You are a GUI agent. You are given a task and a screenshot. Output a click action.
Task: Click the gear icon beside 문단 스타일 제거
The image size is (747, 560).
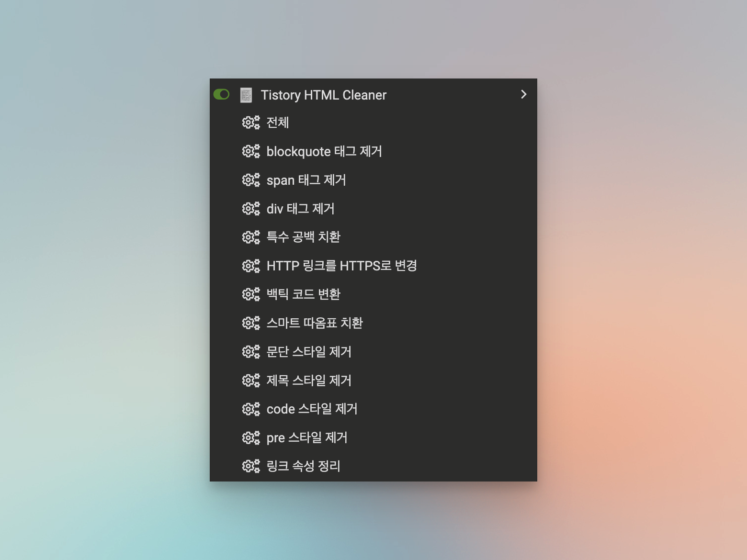point(251,352)
